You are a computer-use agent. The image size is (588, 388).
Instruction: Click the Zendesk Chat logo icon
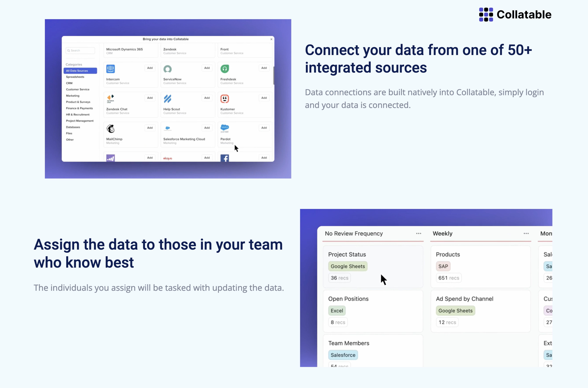(111, 98)
